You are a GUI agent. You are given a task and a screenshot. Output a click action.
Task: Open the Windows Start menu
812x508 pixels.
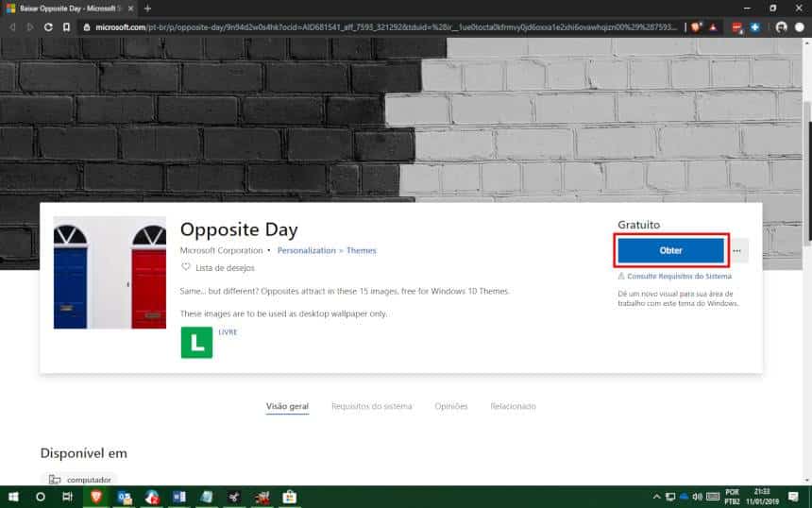[13, 497]
